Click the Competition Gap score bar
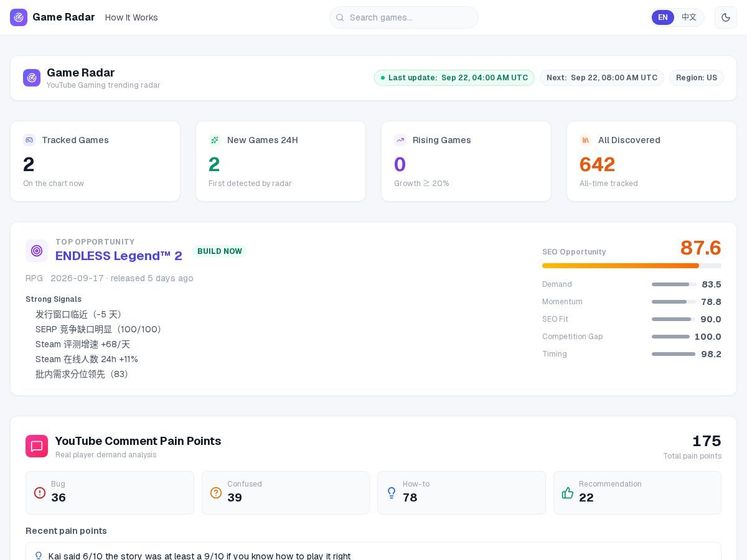 670,337
